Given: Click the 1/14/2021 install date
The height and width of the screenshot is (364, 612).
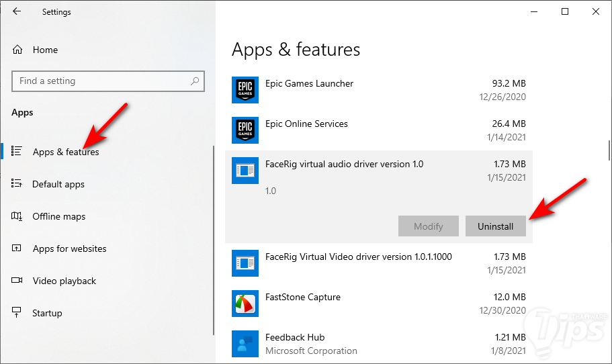Looking at the screenshot, I should (x=507, y=137).
